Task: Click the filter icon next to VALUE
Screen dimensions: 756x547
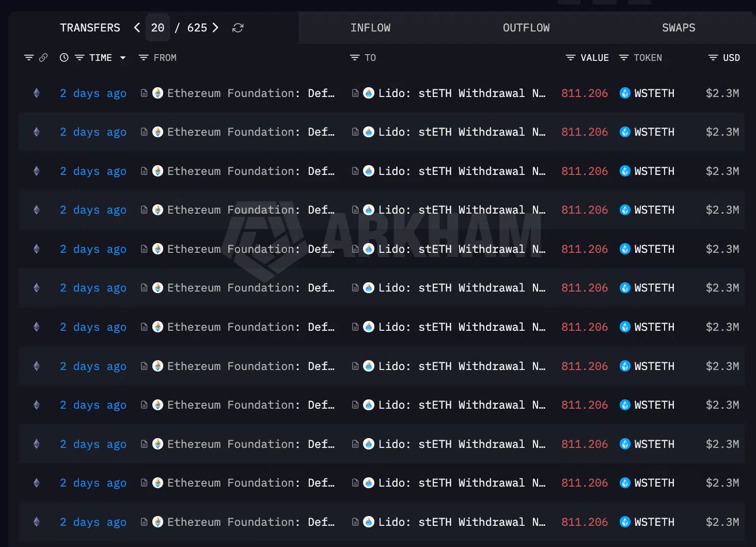Action: tap(570, 57)
